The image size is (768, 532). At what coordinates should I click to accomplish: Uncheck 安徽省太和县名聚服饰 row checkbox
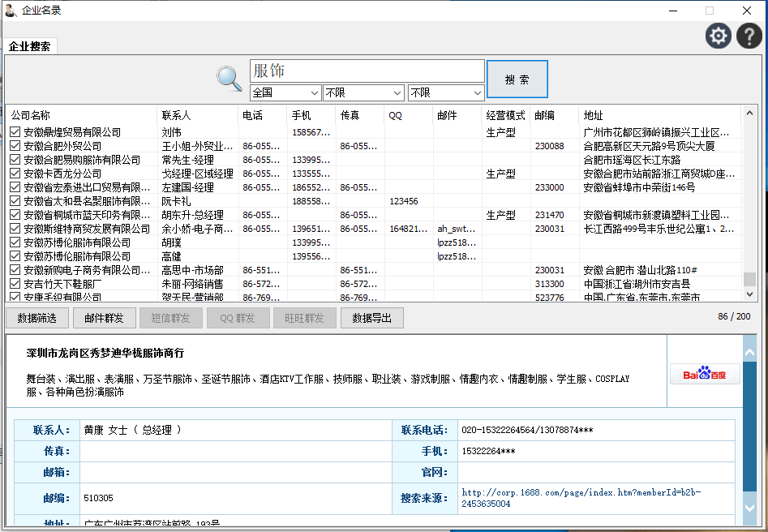pos(15,201)
